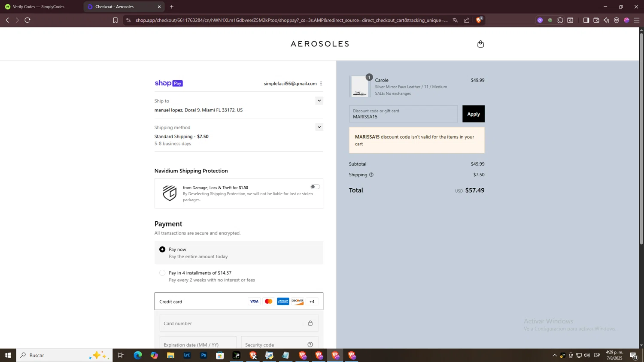This screenshot has width=644, height=362.
Task: Open the taskbar clock 4:29 p. m.
Action: (614, 355)
